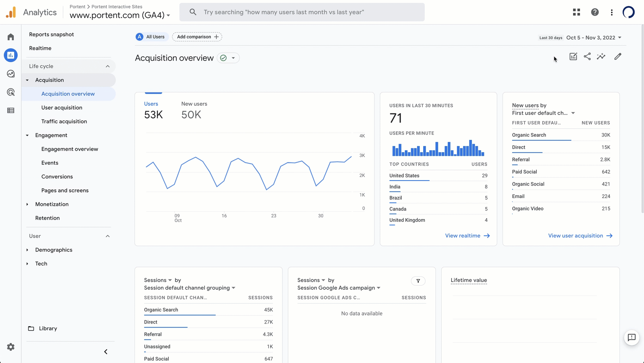Open Sessions metric dropdown on channel card
Image resolution: width=644 pixels, height=363 pixels.
[158, 280]
